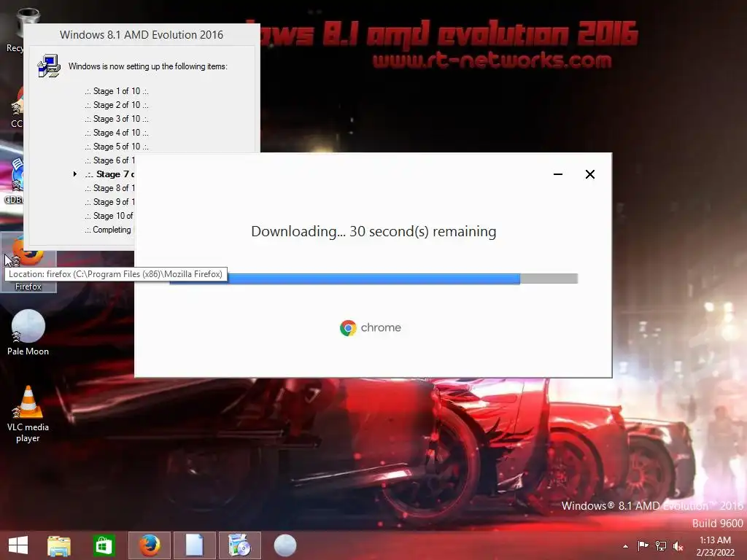747x560 pixels.
Task: Click the setup computer icon in the Windows 8.1 AMD Evolution window
Action: (x=49, y=66)
